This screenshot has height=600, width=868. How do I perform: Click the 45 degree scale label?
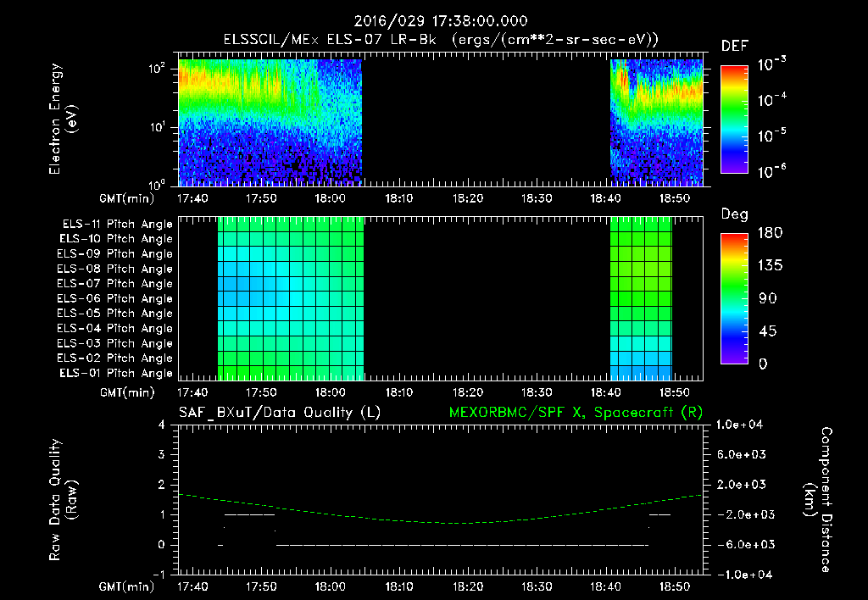767,331
